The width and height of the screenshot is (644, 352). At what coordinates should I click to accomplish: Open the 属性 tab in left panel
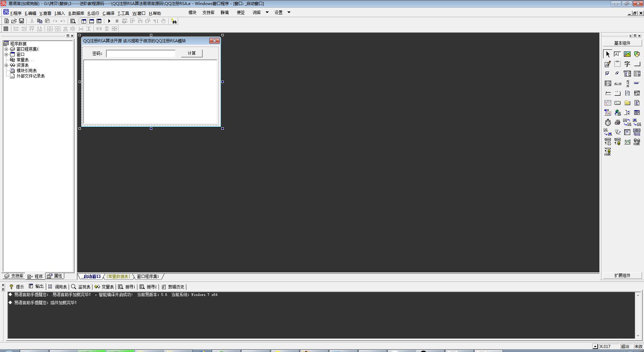pos(55,276)
